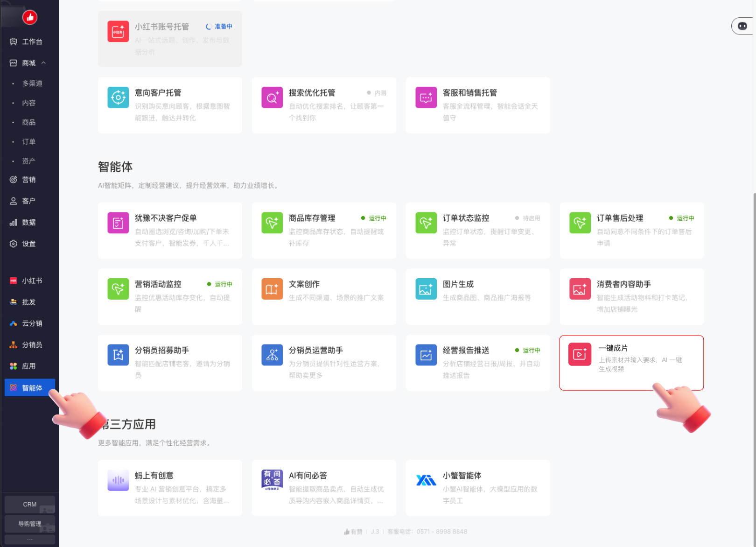Expand the sidebar bottom ellipsis menu

[30, 540]
